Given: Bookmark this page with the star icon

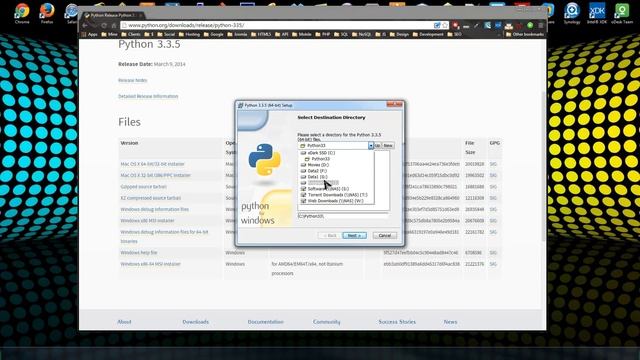Looking at the screenshot, I should pyautogui.click(x=445, y=25).
